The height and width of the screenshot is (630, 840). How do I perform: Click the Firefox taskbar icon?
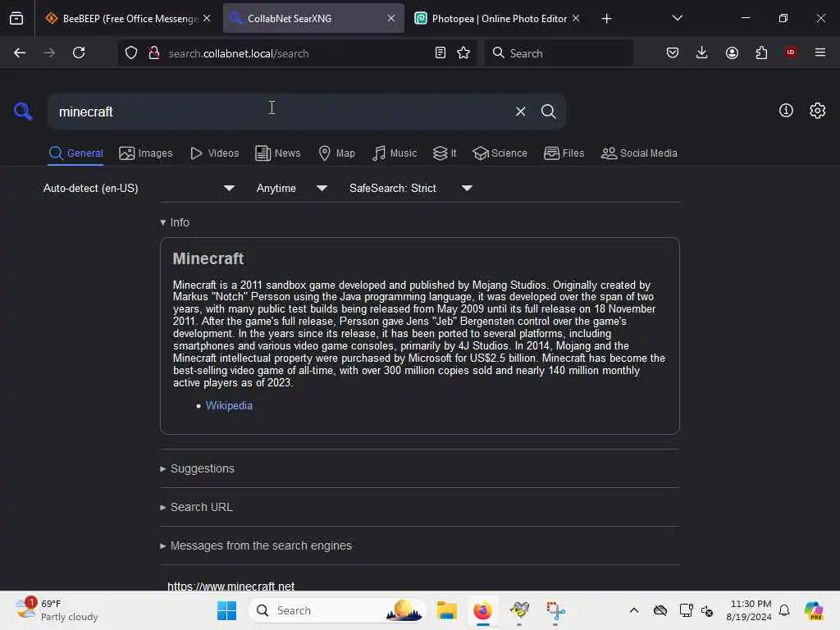[482, 610]
